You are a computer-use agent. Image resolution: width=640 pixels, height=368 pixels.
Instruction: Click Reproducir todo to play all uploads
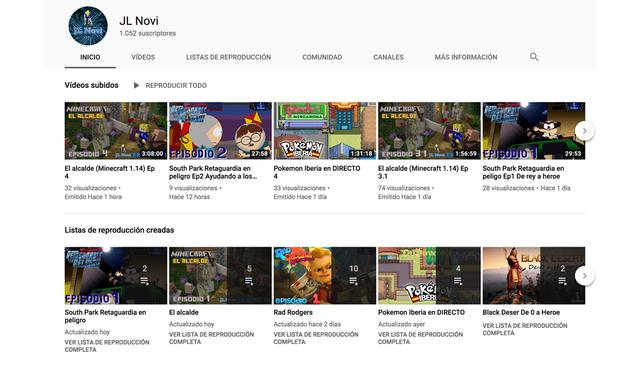pyautogui.click(x=176, y=85)
